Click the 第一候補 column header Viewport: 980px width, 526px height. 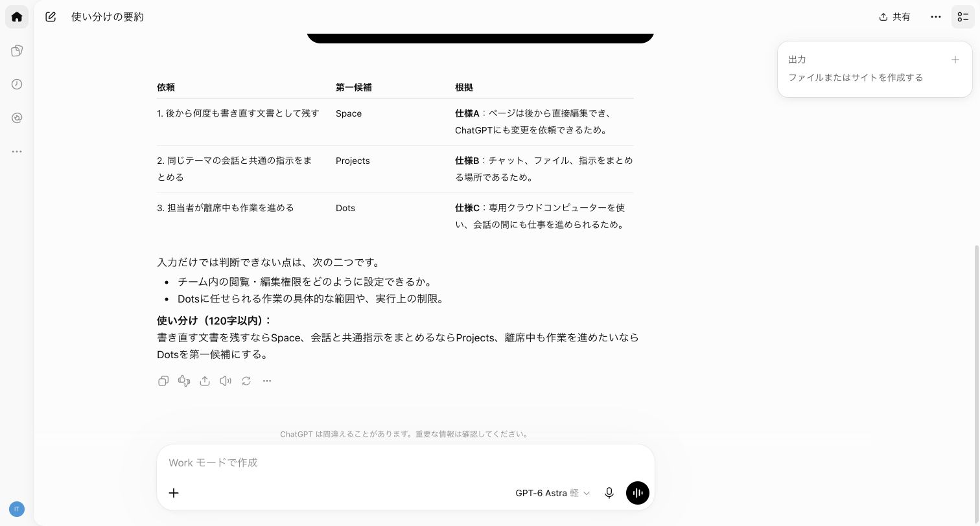[354, 87]
